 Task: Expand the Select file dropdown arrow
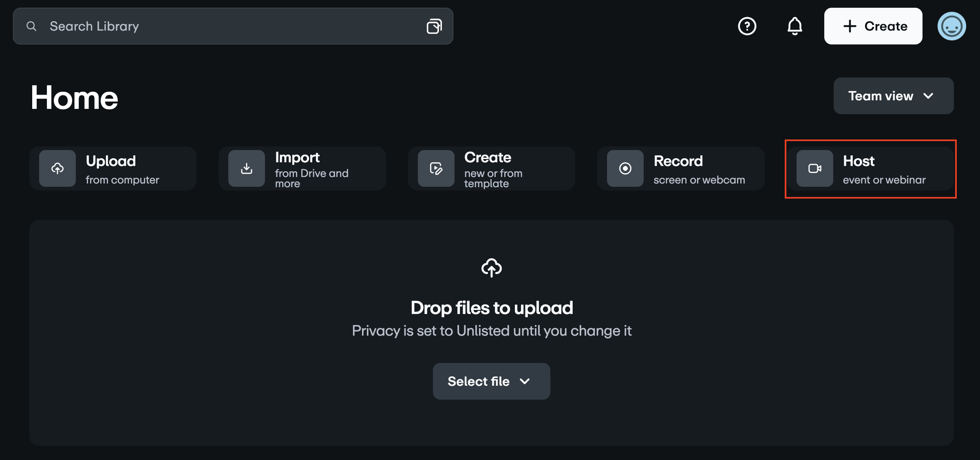tap(525, 381)
